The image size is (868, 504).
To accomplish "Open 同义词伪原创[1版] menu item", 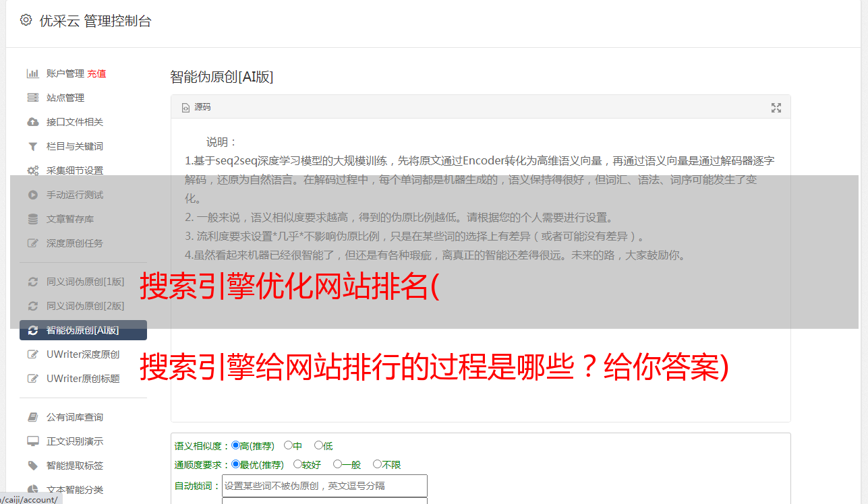I will point(85,282).
